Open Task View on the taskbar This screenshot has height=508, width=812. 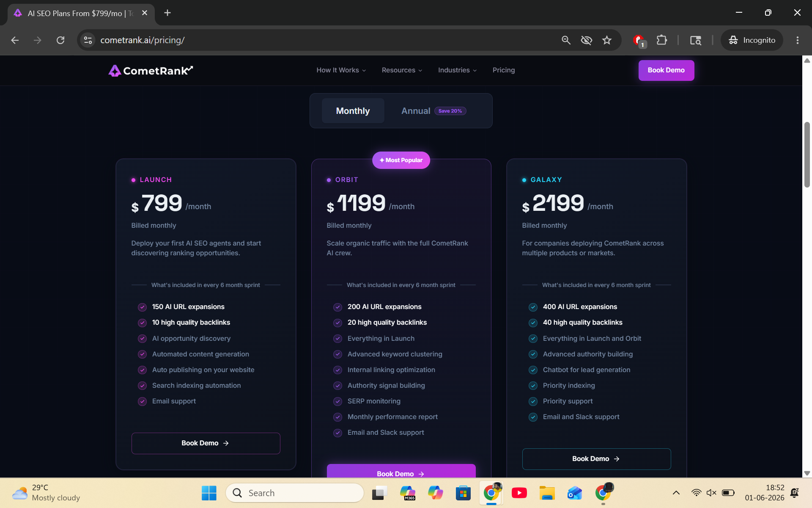pyautogui.click(x=379, y=493)
